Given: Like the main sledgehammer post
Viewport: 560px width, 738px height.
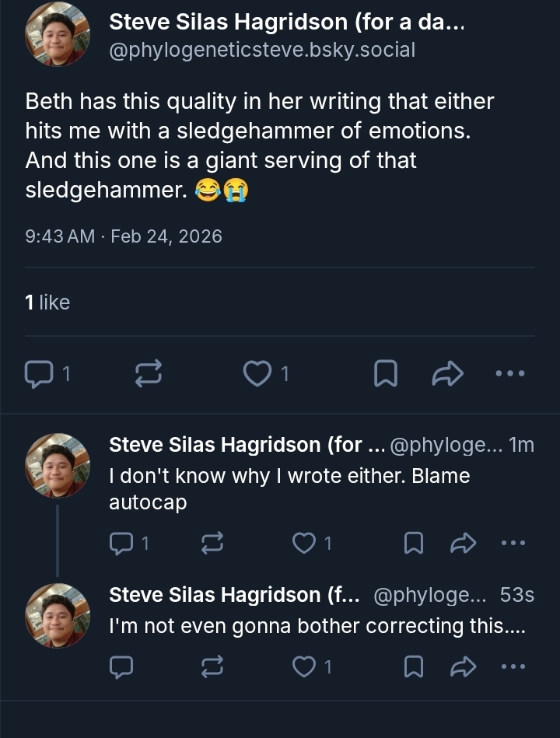Looking at the screenshot, I should tap(255, 375).
